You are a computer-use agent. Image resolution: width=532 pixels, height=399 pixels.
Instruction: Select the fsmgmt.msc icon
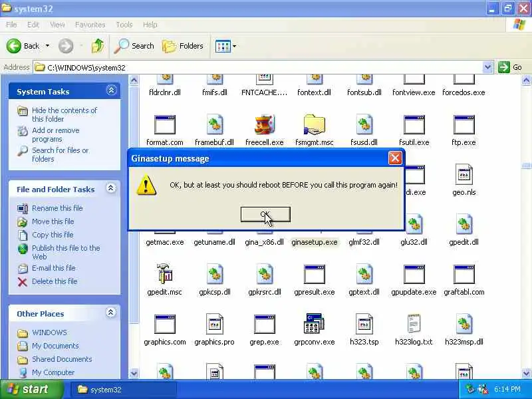click(314, 124)
